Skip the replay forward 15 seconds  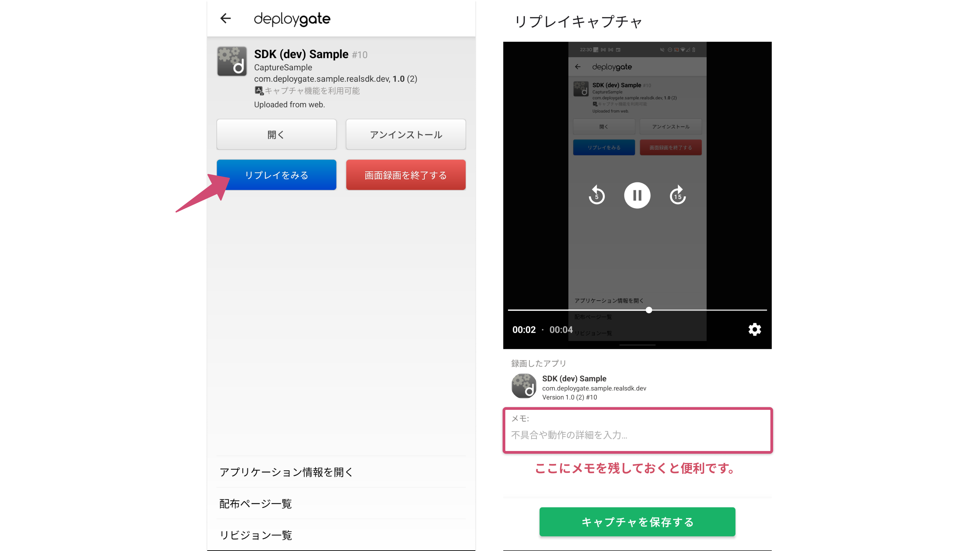[x=677, y=195]
